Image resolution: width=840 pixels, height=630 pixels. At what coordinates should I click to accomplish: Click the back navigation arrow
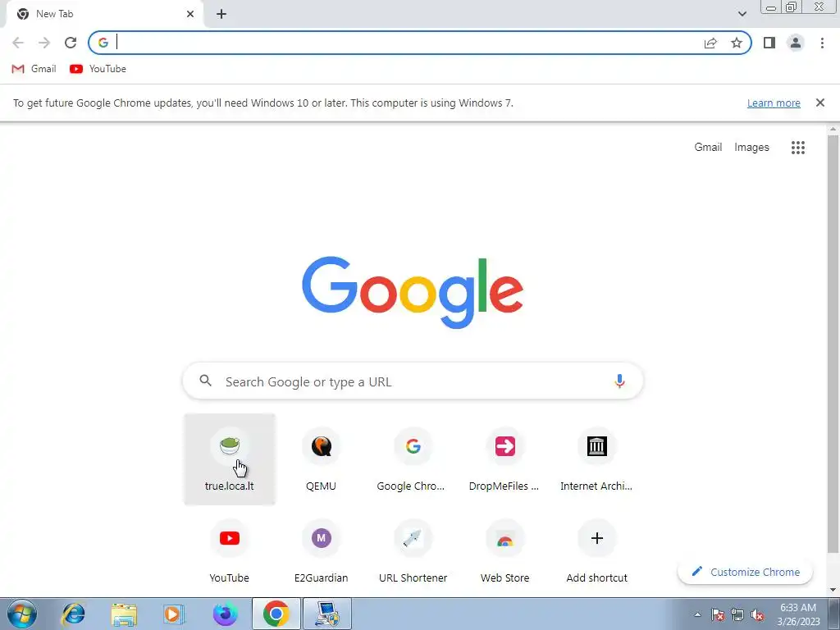(x=18, y=43)
